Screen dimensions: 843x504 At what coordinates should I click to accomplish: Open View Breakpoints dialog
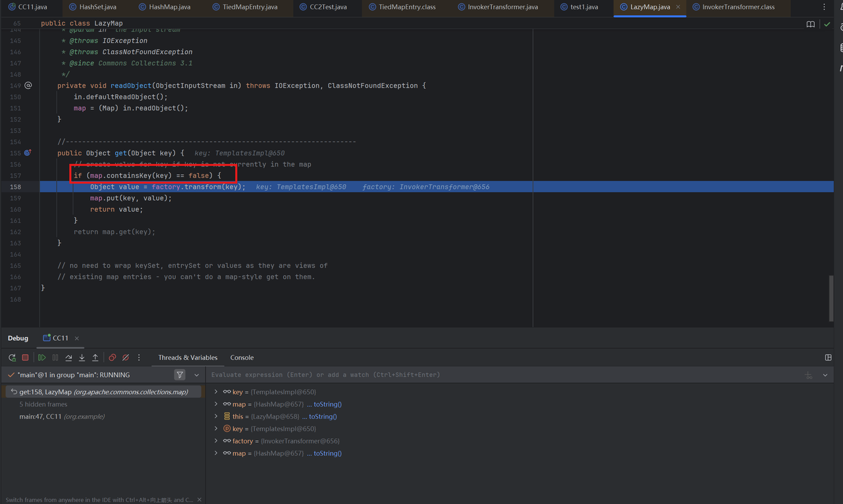click(x=112, y=358)
